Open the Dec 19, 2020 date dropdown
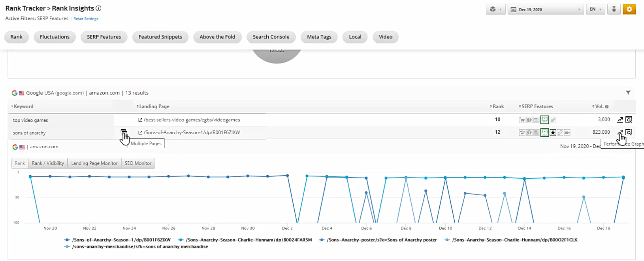This screenshot has height=261, width=644. (546, 9)
